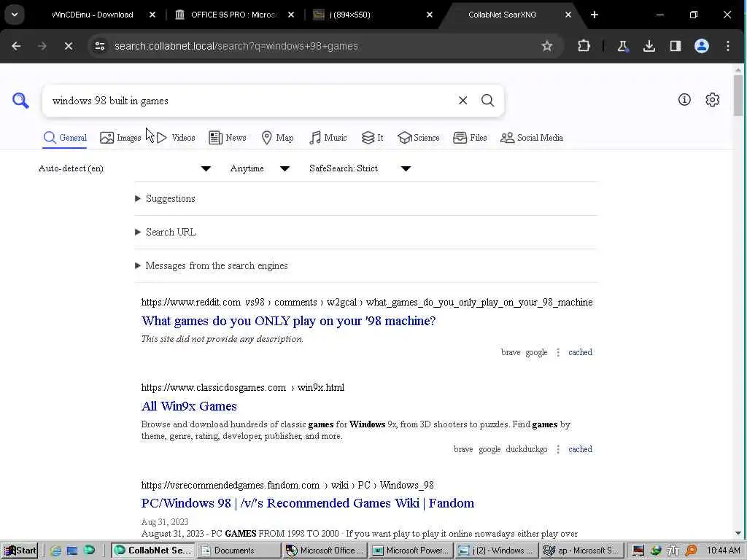Expand Messages from the search engines
Viewport: 747px width, 560px height.
(212, 265)
